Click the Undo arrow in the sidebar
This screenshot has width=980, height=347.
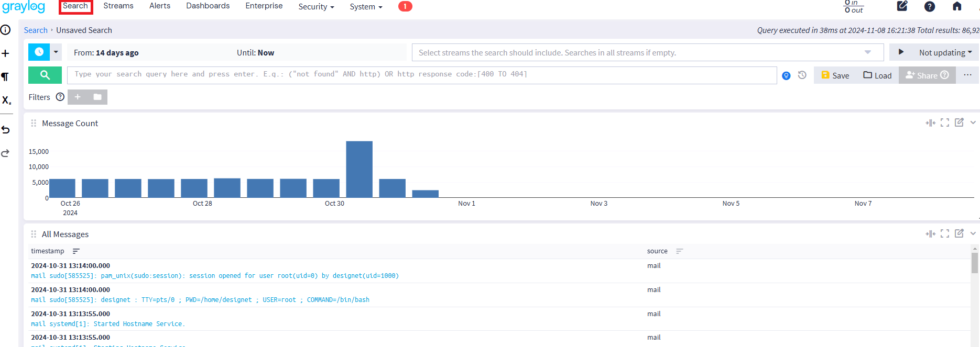pyautogui.click(x=6, y=130)
